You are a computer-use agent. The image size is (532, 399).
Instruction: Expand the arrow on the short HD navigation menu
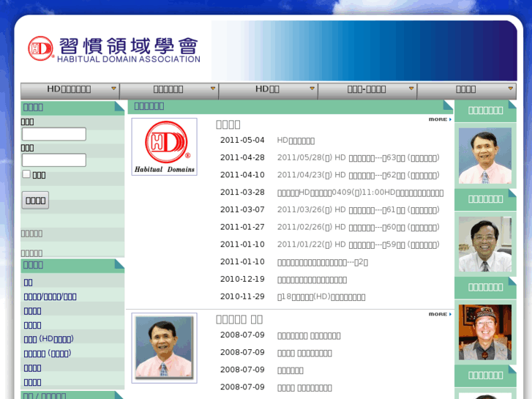pyautogui.click(x=312, y=89)
